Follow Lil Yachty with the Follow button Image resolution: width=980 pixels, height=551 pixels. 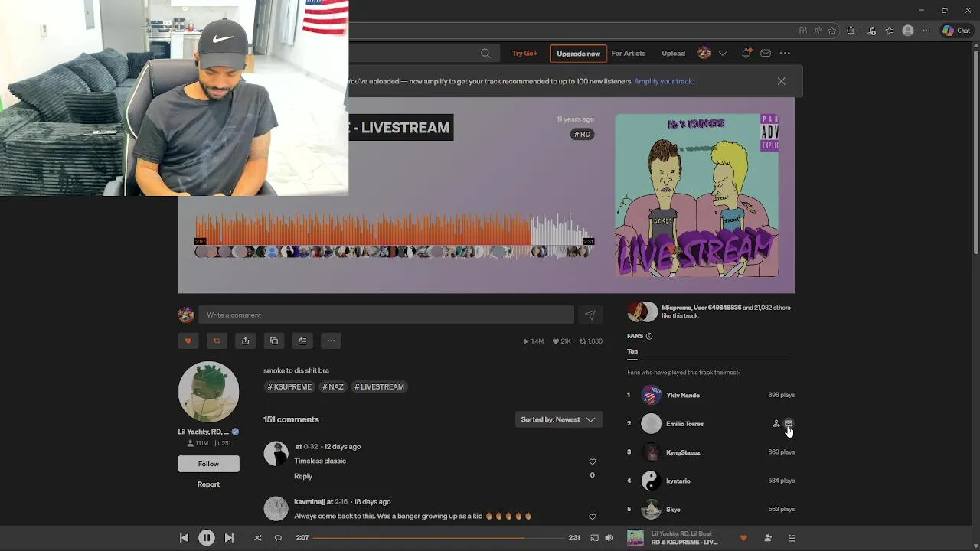pyautogui.click(x=208, y=464)
